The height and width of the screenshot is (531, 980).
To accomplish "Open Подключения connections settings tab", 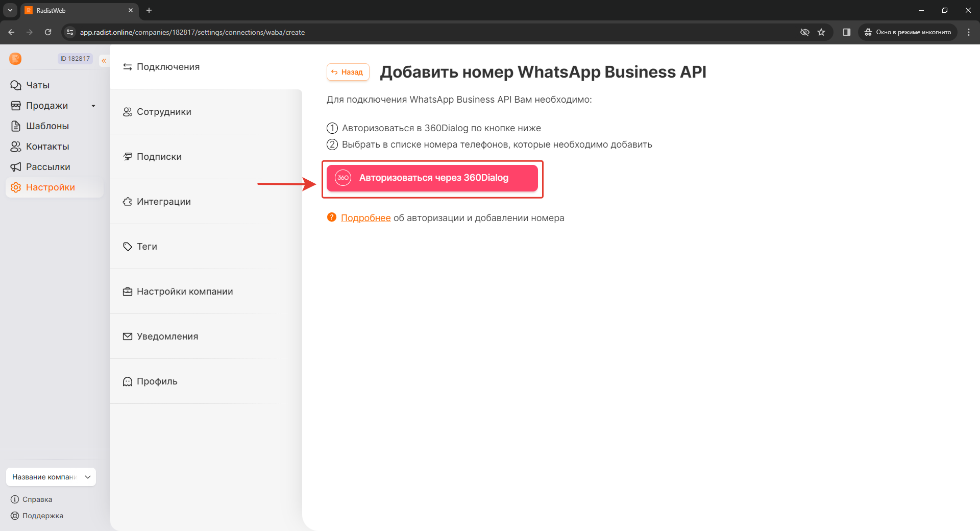I will pyautogui.click(x=206, y=67).
